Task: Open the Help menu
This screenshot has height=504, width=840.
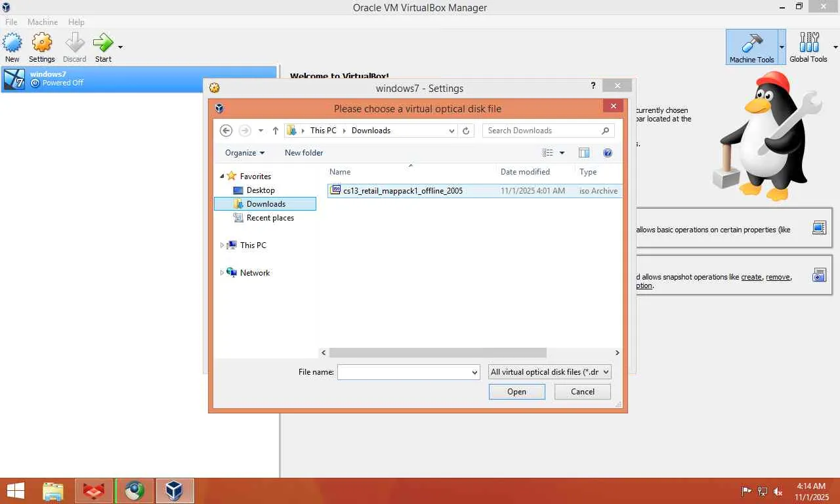Action: (76, 22)
